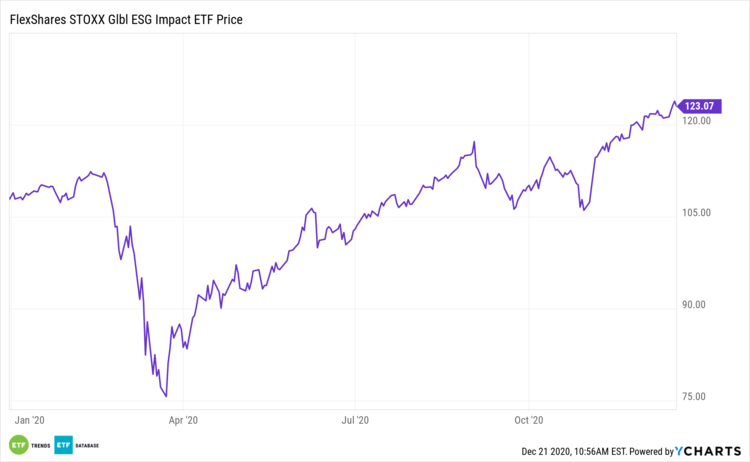
Task: Click the FlexShares STOXX Glbl ESG Impact title
Action: [x=125, y=19]
